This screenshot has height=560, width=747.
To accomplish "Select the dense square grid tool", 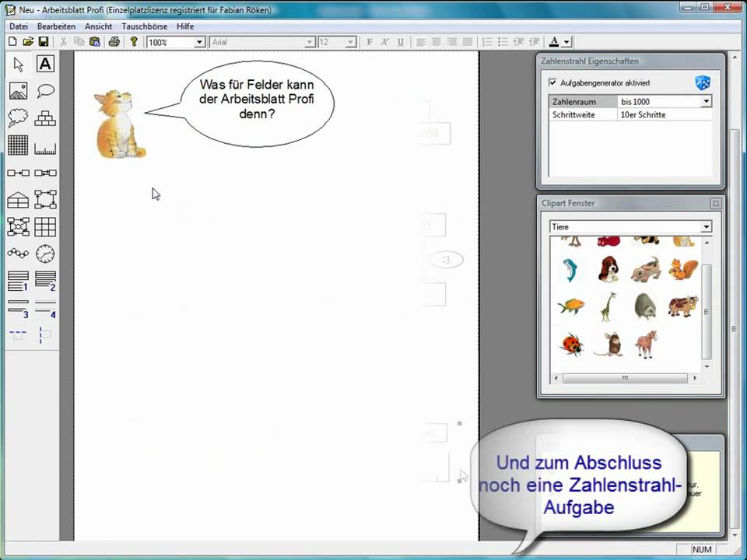I will (x=18, y=145).
